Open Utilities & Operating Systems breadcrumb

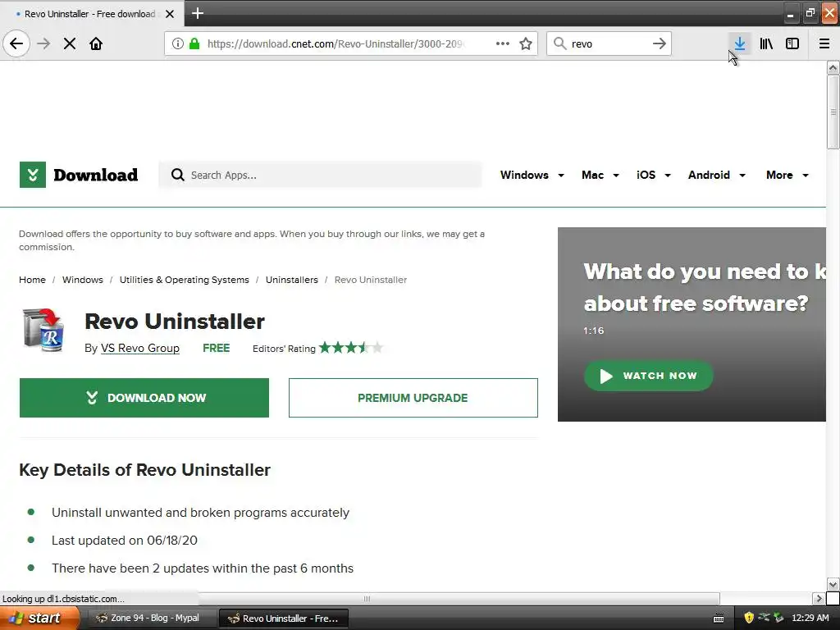pos(185,280)
